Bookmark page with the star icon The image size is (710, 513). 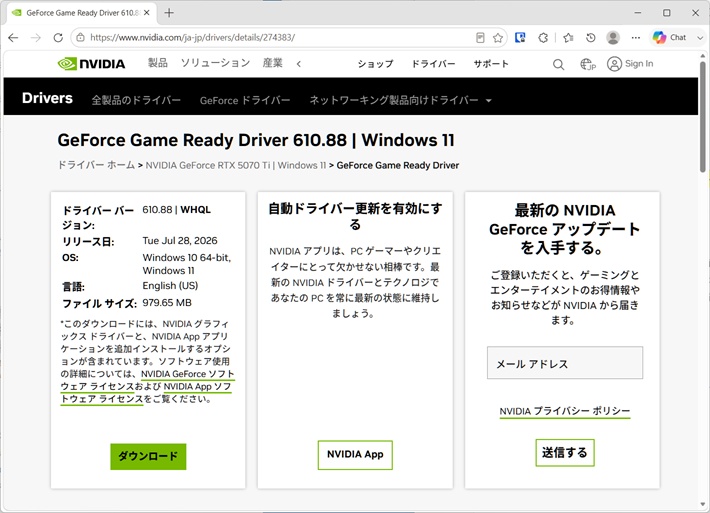pyautogui.click(x=498, y=38)
